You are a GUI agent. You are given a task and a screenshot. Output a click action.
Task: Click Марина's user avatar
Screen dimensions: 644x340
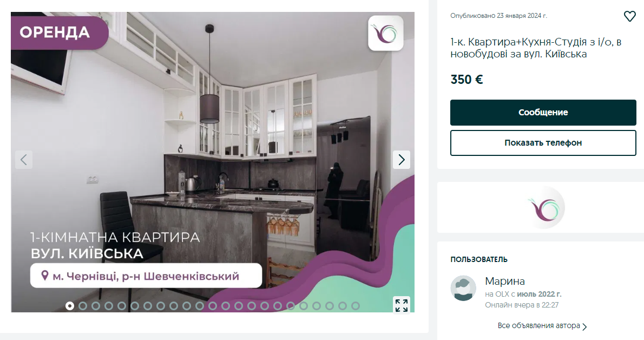(463, 288)
